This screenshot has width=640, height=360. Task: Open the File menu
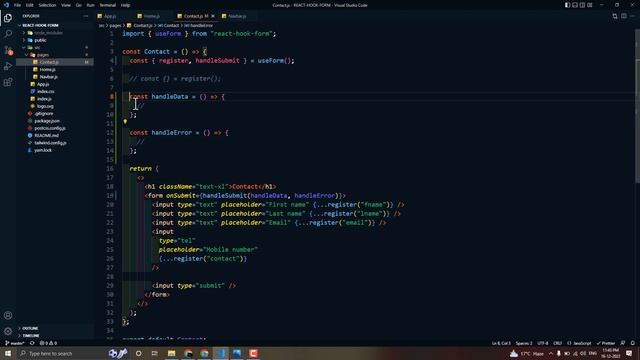point(18,5)
